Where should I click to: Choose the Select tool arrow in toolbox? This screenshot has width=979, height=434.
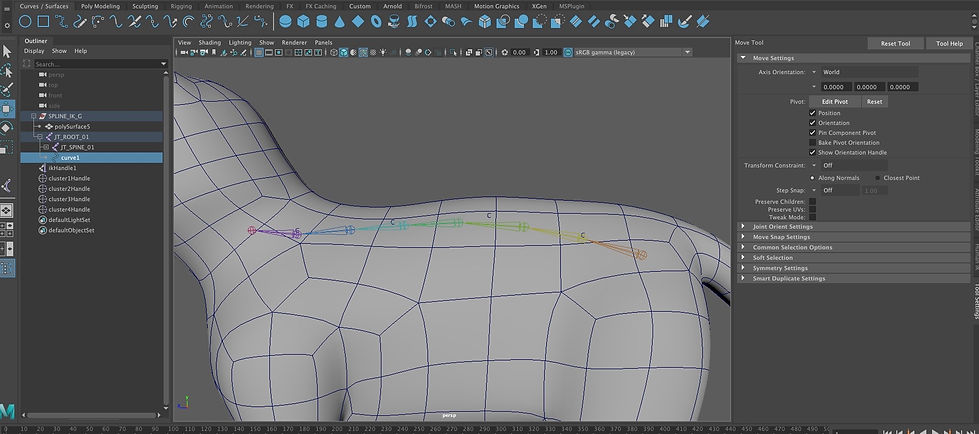tap(7, 51)
